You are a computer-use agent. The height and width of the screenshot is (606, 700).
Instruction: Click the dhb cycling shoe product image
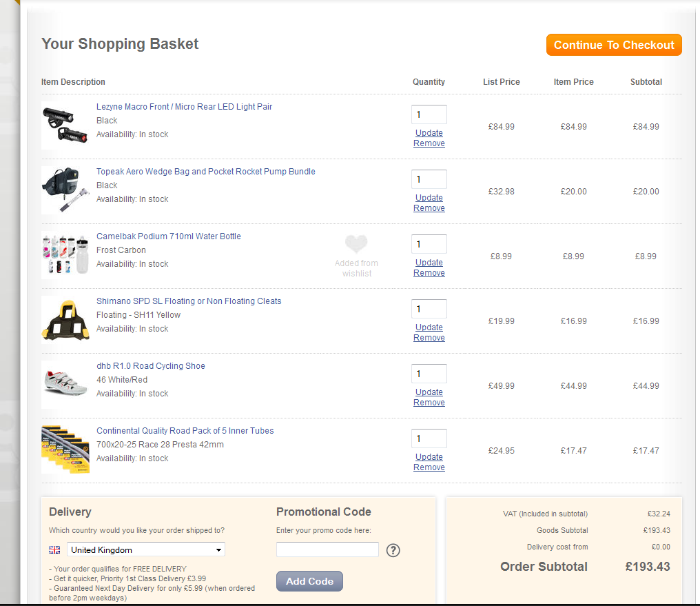[65, 384]
